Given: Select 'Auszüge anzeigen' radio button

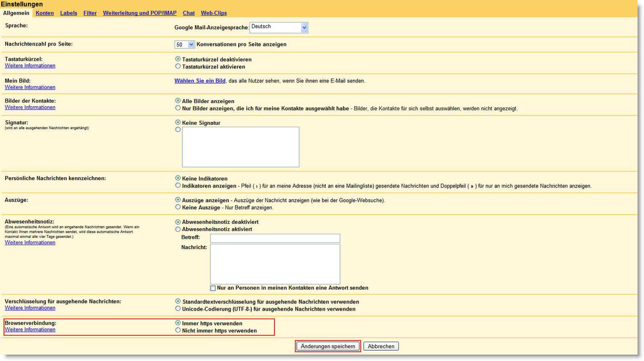Looking at the screenshot, I should point(178,200).
